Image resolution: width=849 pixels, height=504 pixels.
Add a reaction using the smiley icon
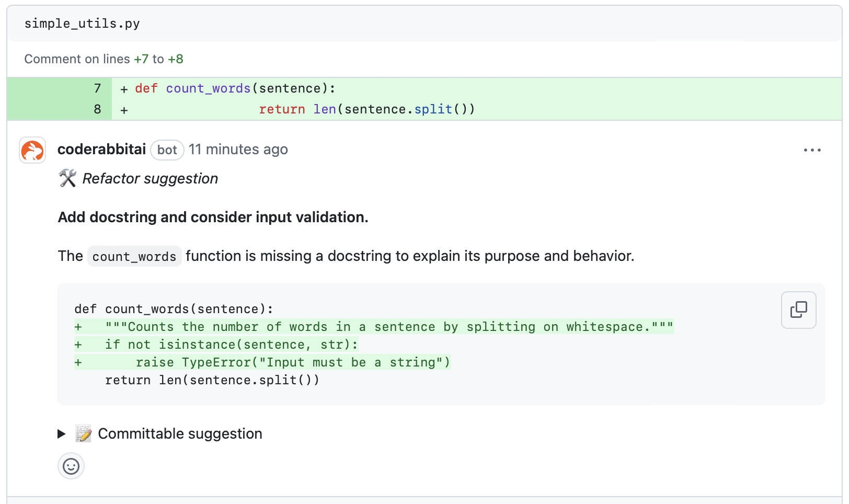click(x=71, y=465)
